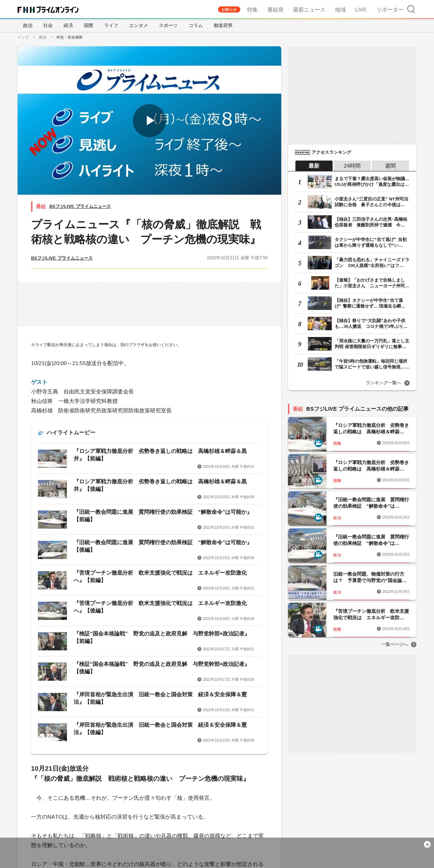Select the 政治 category
The height and width of the screenshot is (868, 434).
[28, 25]
